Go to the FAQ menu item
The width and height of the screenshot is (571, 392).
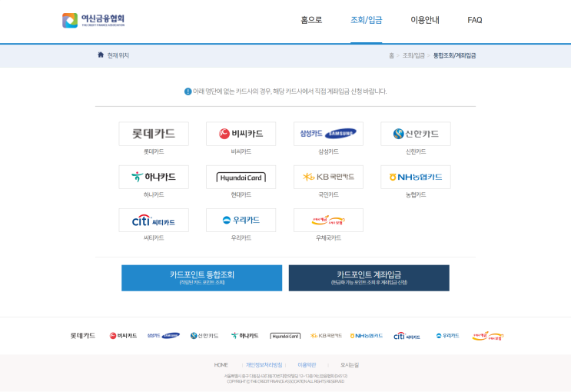tap(474, 20)
